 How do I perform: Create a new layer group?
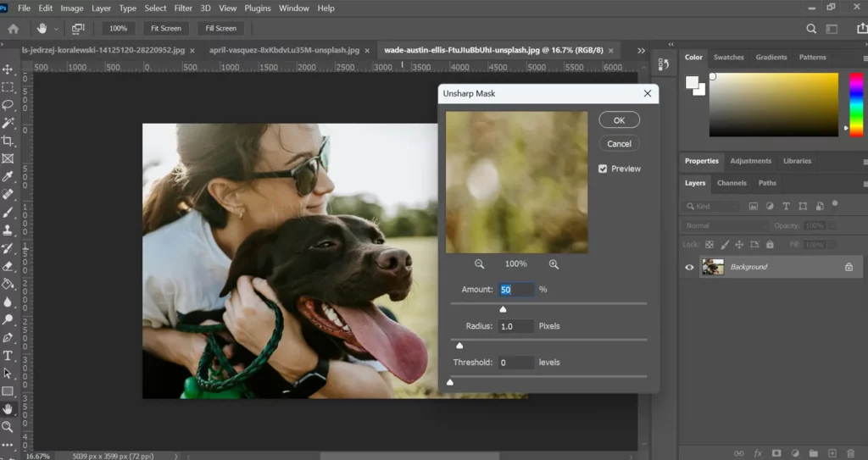813,453
